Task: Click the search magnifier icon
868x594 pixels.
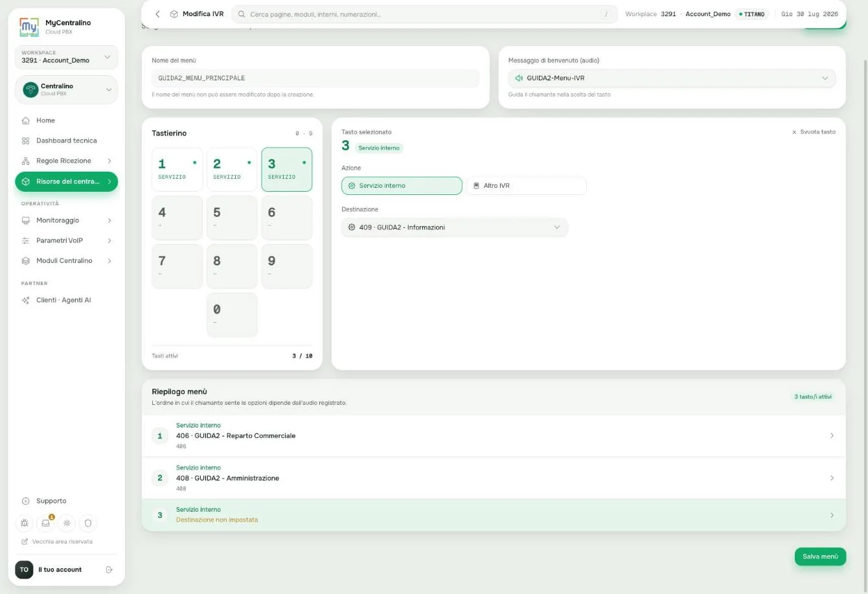Action: pyautogui.click(x=242, y=14)
